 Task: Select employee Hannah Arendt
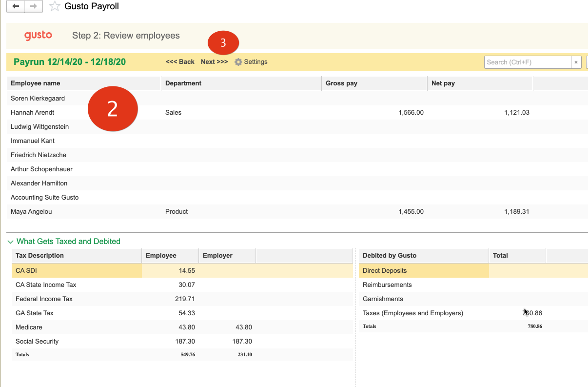pyautogui.click(x=297, y=112)
